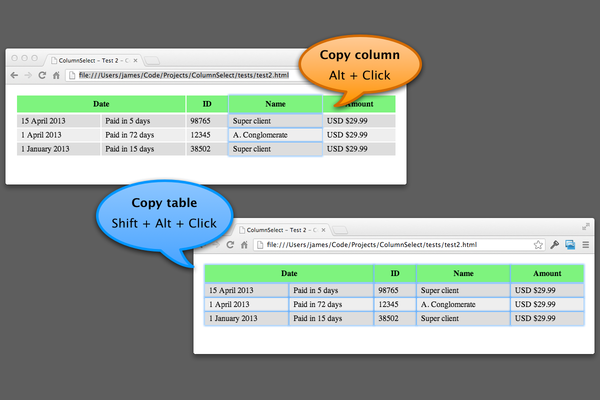Click the A. Conglomerate cell in the top table
Viewport: 600px width, 400px height.
[x=274, y=135]
